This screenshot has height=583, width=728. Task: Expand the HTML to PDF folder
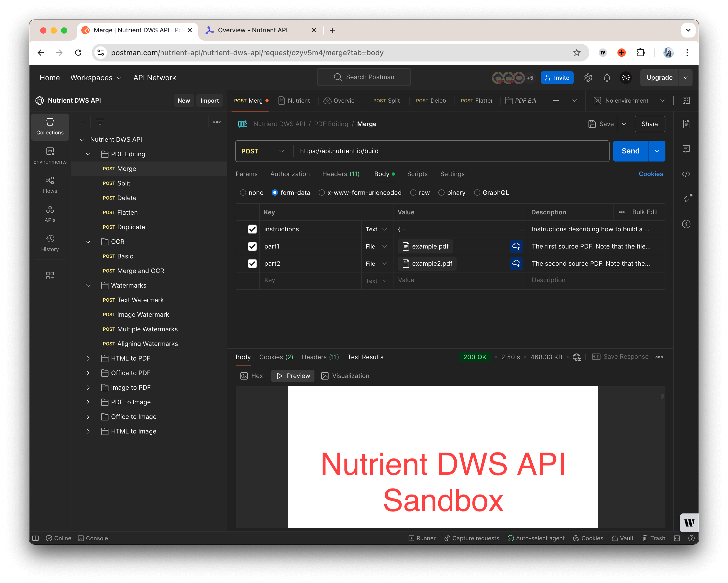click(x=88, y=358)
